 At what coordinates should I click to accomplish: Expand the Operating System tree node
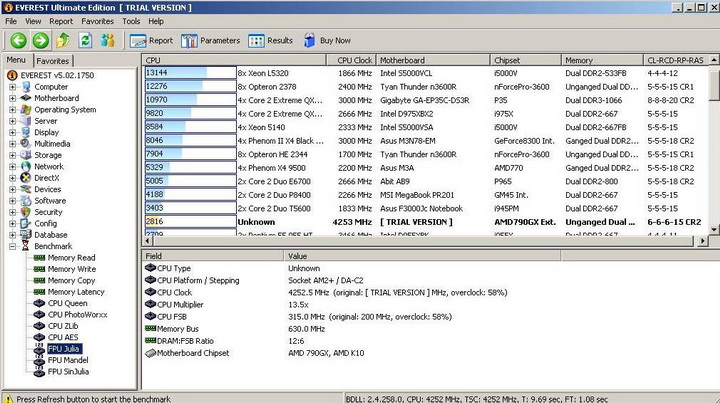coord(12,110)
